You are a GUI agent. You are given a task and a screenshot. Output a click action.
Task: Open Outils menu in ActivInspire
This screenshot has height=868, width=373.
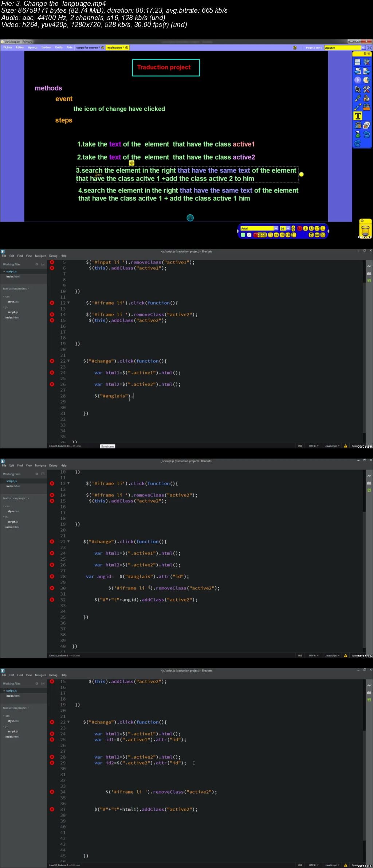pyautogui.click(x=59, y=47)
